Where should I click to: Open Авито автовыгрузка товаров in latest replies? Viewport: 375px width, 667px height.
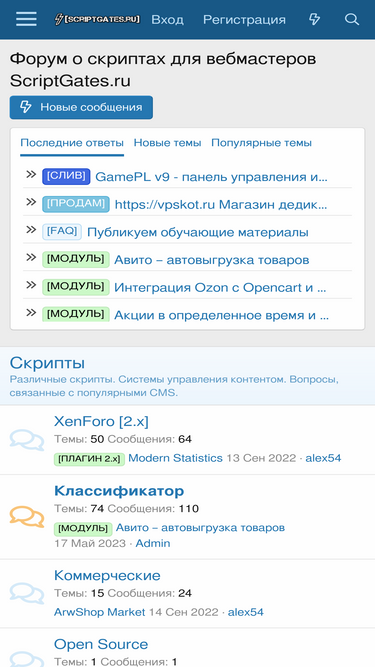211,260
